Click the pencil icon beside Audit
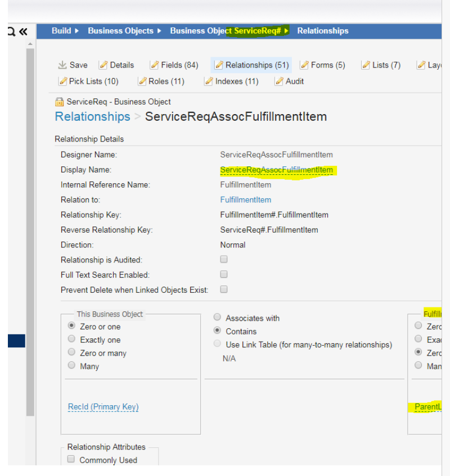Viewport: 450px width, 476px height. (279, 81)
